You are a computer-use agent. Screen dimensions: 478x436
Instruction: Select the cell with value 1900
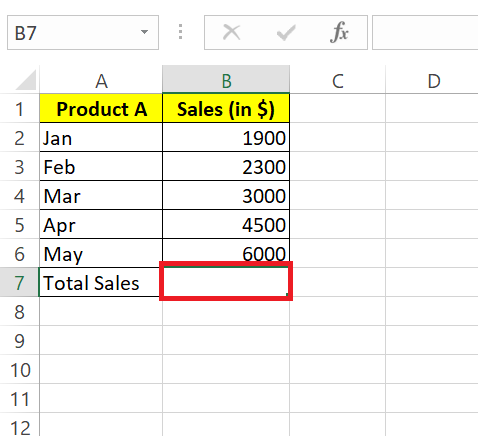click(x=226, y=137)
